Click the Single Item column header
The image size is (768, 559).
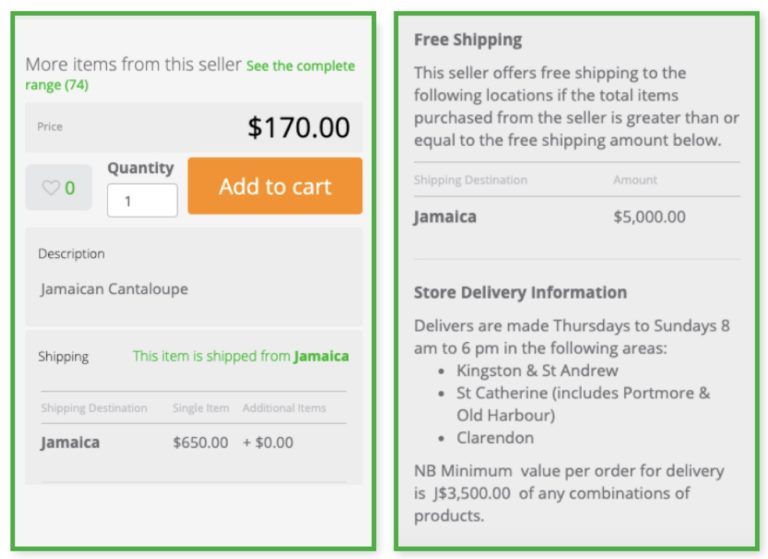click(201, 408)
